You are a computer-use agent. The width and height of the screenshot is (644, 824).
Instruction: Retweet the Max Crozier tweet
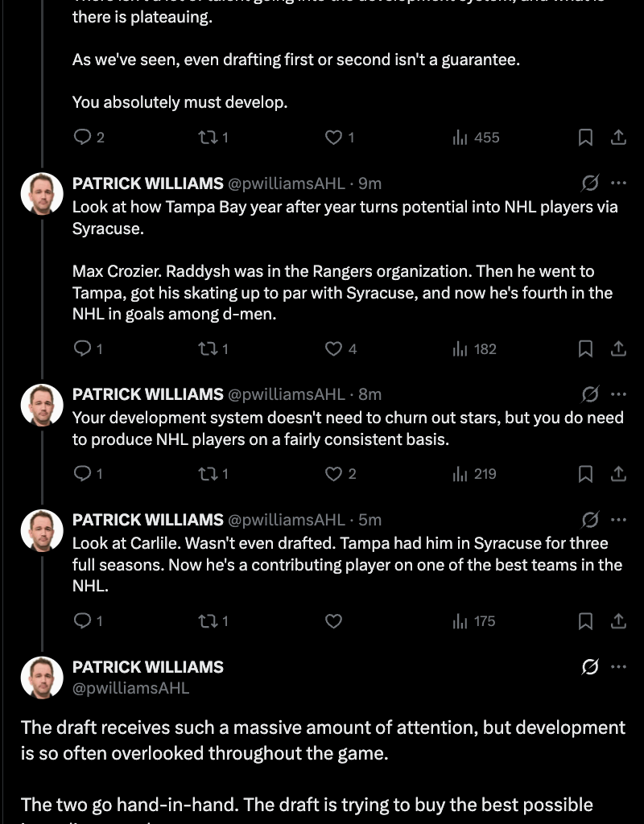pos(209,348)
